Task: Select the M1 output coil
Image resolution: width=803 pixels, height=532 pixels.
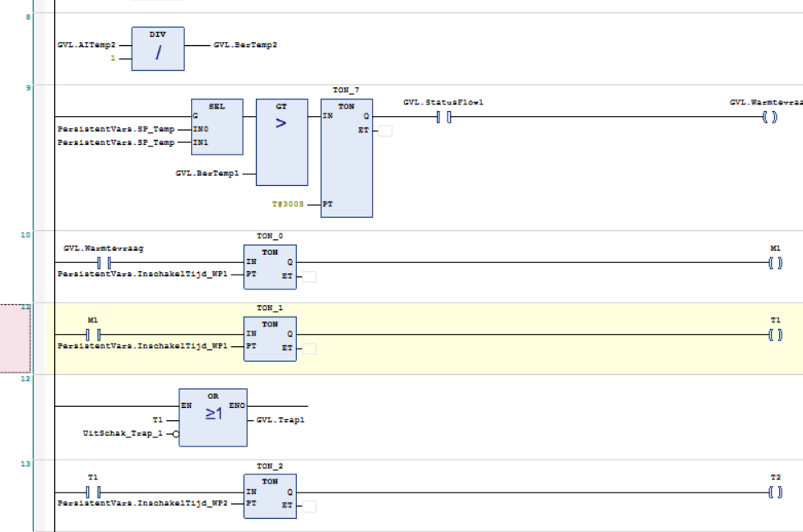Action: tap(775, 262)
